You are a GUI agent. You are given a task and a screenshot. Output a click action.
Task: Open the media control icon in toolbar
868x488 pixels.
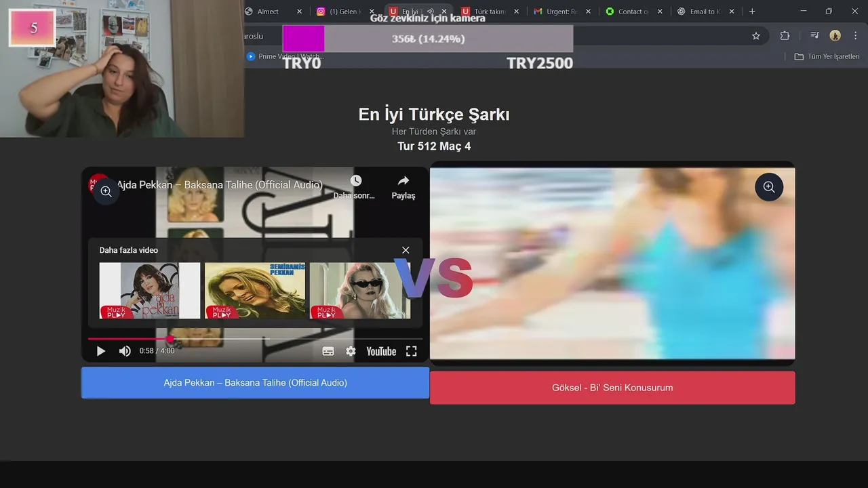point(814,36)
